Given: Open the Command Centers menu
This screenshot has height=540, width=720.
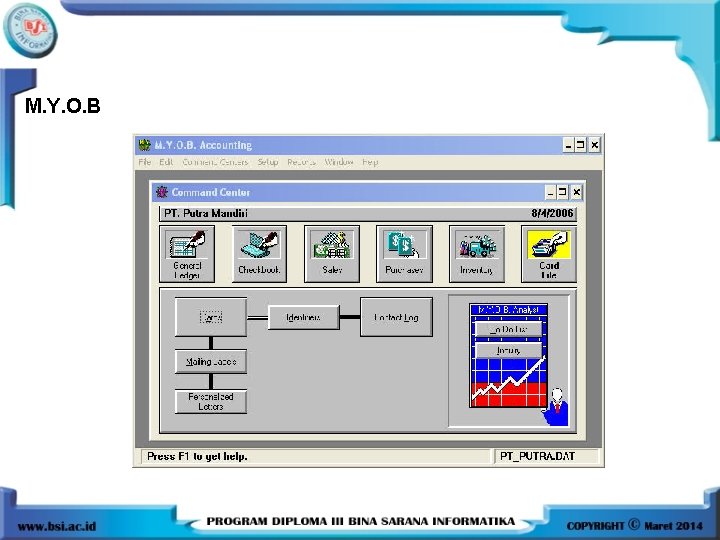Looking at the screenshot, I should click(215, 162).
